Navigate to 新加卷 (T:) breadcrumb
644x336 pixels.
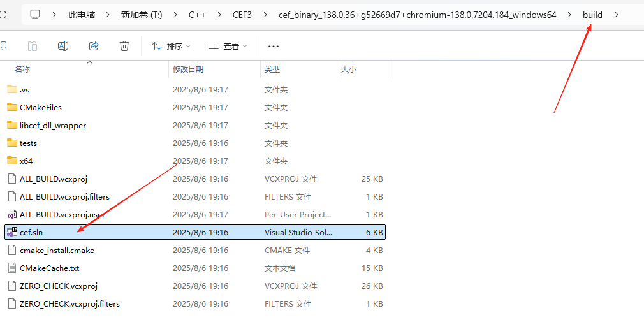(142, 15)
